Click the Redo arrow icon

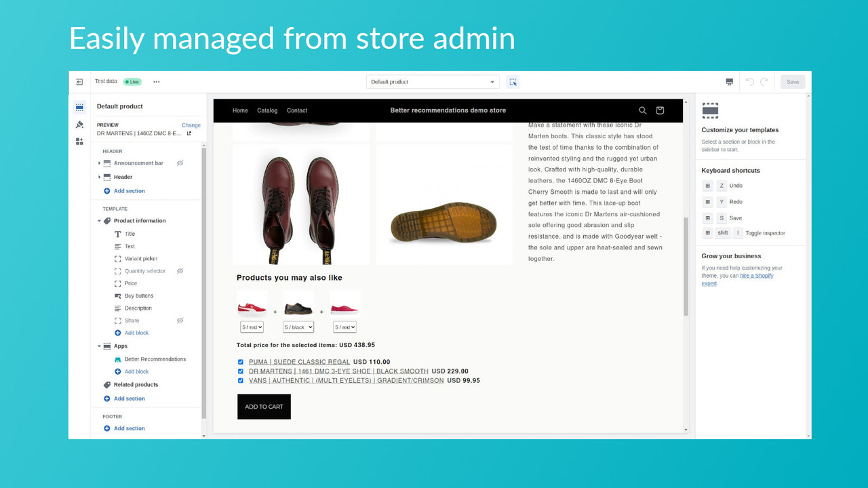pos(765,81)
